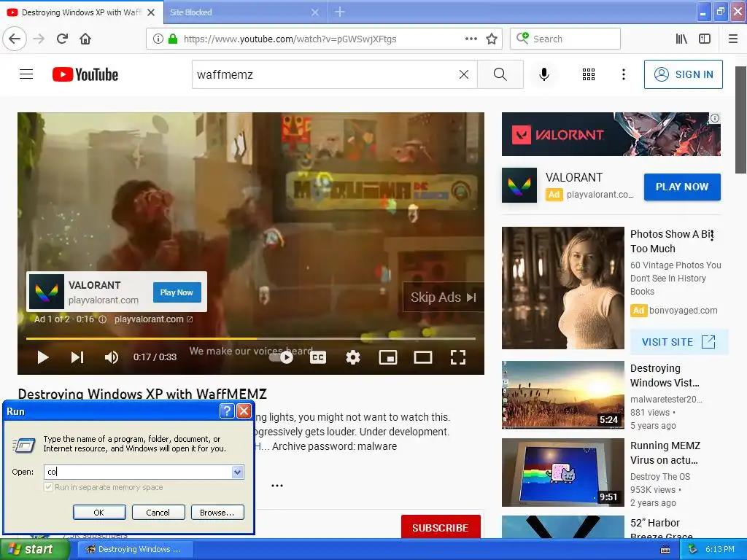
Task: Click OK in Run dialog
Action: (x=99, y=513)
